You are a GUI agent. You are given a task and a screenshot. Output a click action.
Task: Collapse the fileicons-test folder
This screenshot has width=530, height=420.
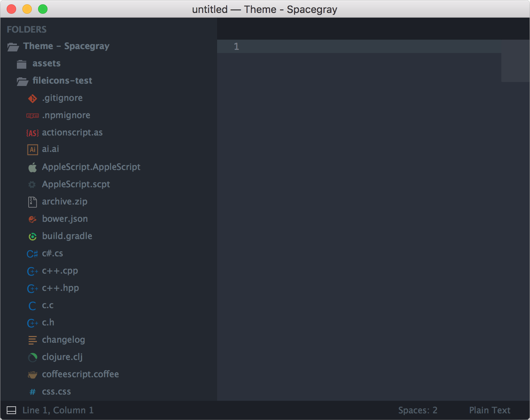coord(22,81)
